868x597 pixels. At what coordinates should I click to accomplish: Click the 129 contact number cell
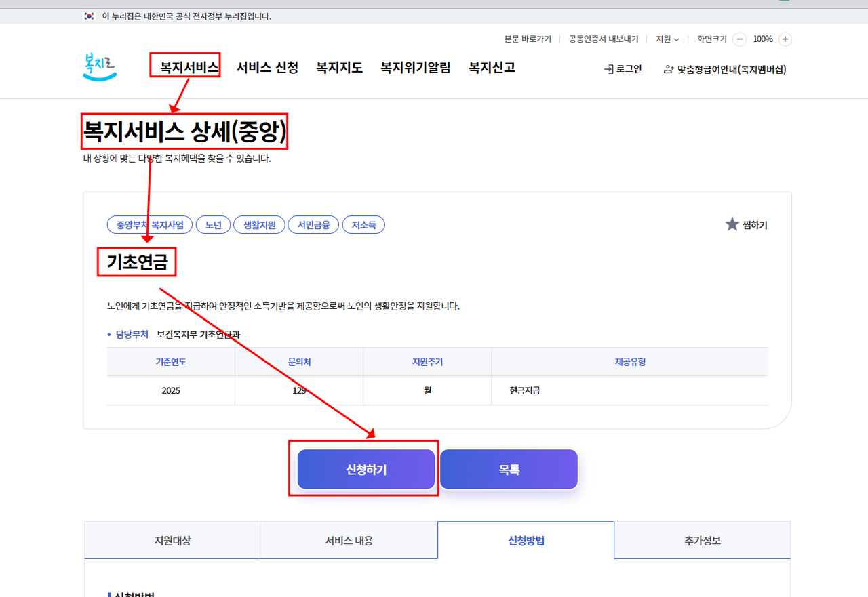tap(299, 390)
